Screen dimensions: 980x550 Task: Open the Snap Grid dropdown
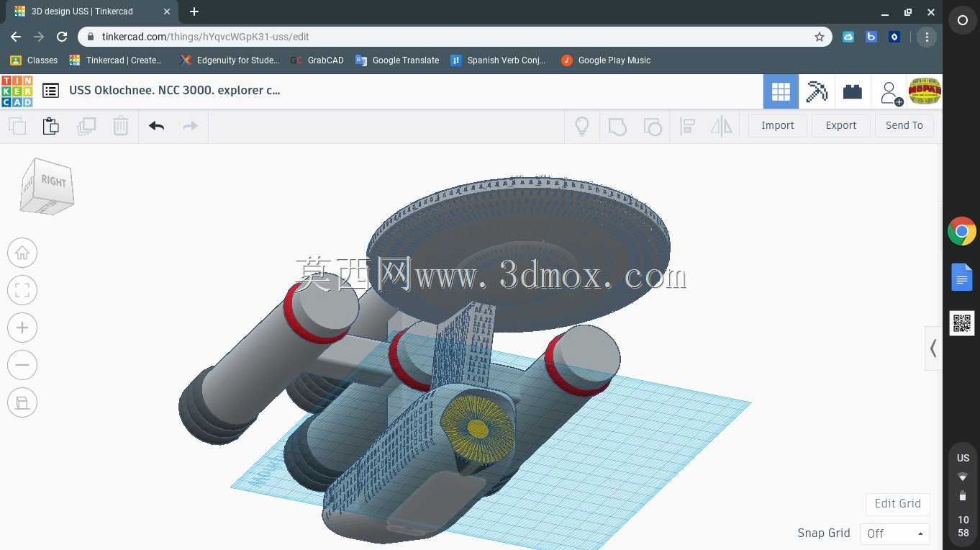pyautogui.click(x=895, y=533)
